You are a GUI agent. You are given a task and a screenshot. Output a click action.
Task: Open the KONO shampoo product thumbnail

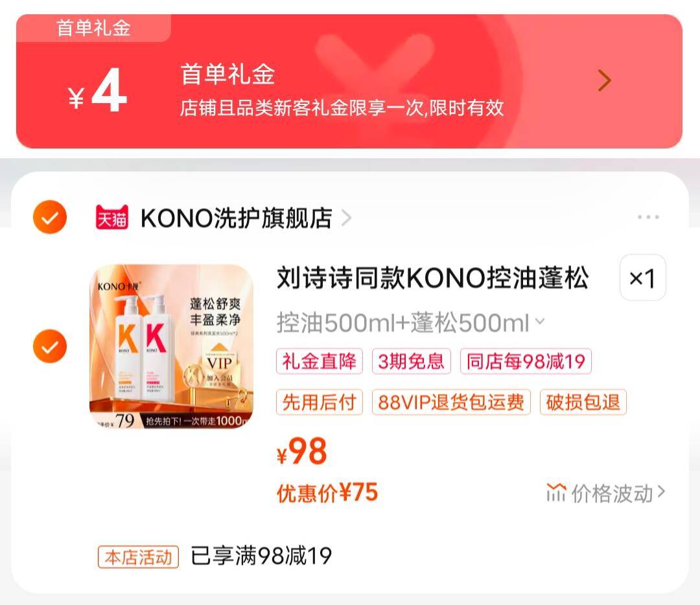pos(171,346)
